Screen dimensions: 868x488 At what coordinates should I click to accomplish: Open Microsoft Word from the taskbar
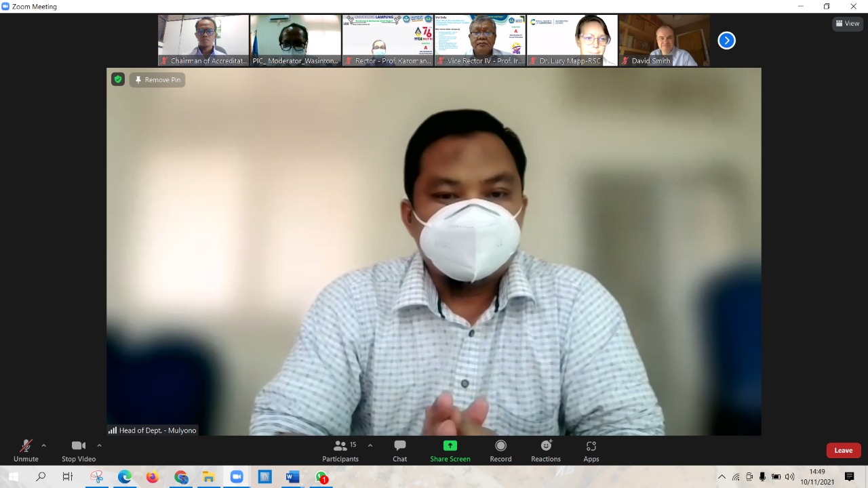pyautogui.click(x=292, y=477)
